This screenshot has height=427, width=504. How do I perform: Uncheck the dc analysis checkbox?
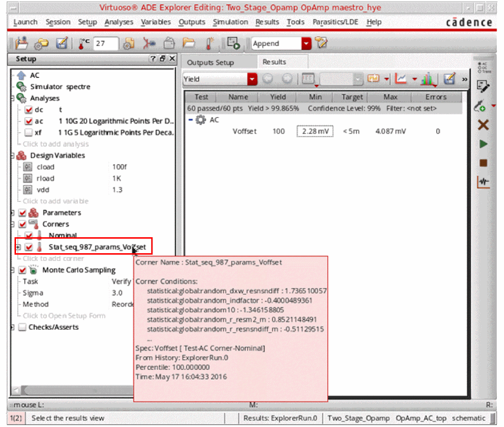click(x=29, y=110)
